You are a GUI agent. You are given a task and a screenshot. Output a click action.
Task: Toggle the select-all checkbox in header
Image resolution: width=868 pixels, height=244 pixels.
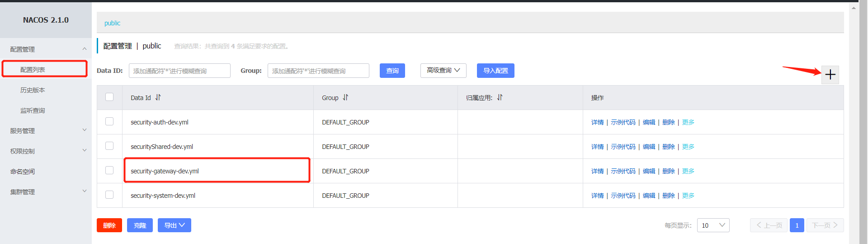[x=109, y=97]
